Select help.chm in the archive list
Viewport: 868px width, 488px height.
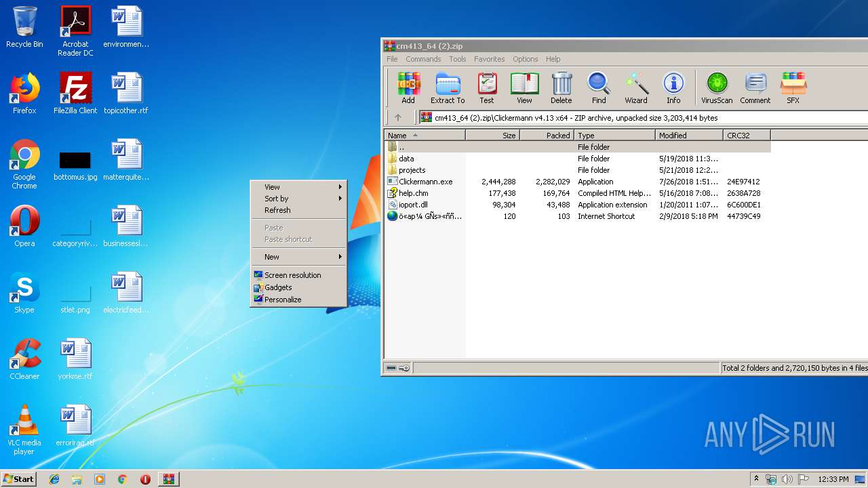(x=578, y=193)
